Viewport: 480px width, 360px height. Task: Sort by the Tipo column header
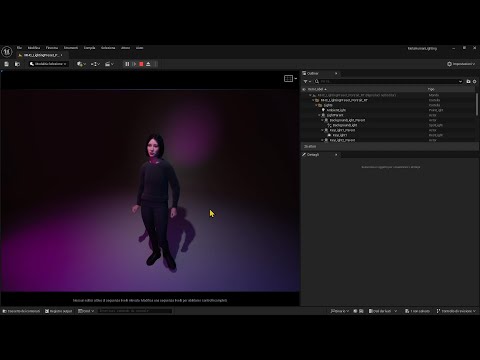(431, 89)
